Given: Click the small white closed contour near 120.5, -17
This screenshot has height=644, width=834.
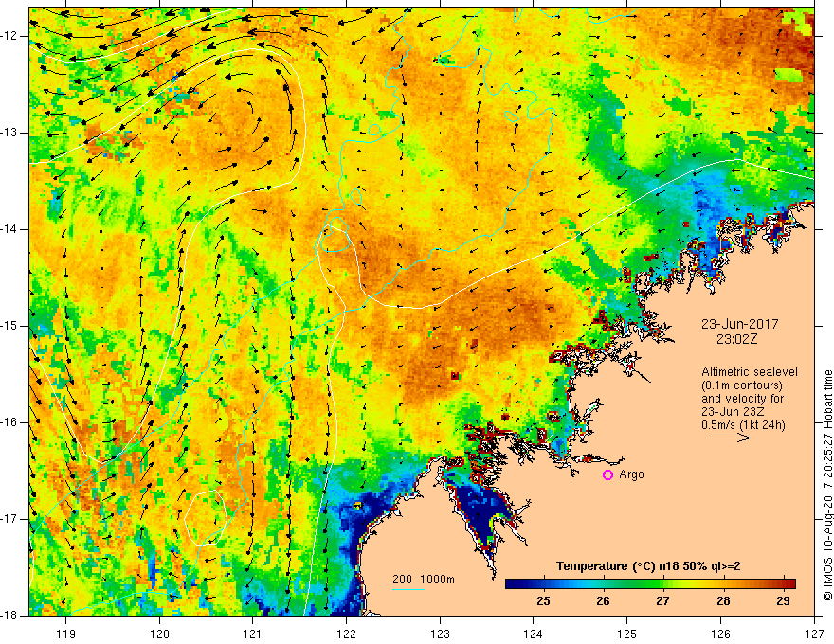Looking at the screenshot, I should pos(206,517).
